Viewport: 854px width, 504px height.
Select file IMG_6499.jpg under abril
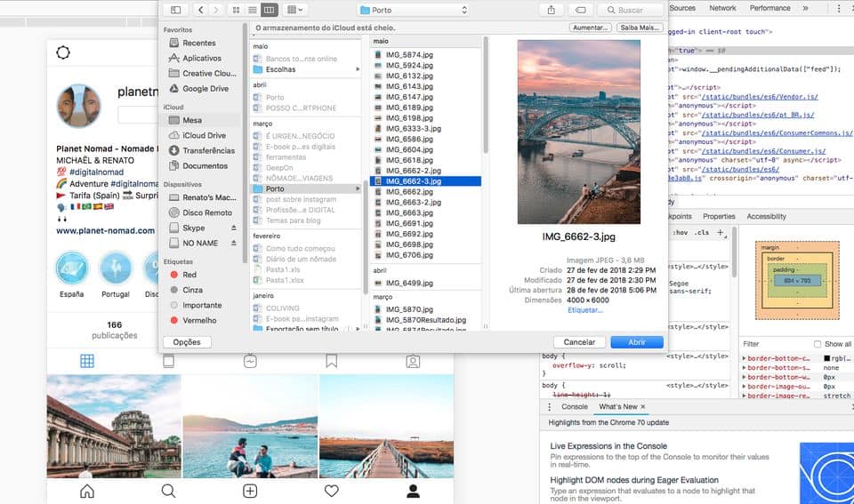pyautogui.click(x=409, y=283)
